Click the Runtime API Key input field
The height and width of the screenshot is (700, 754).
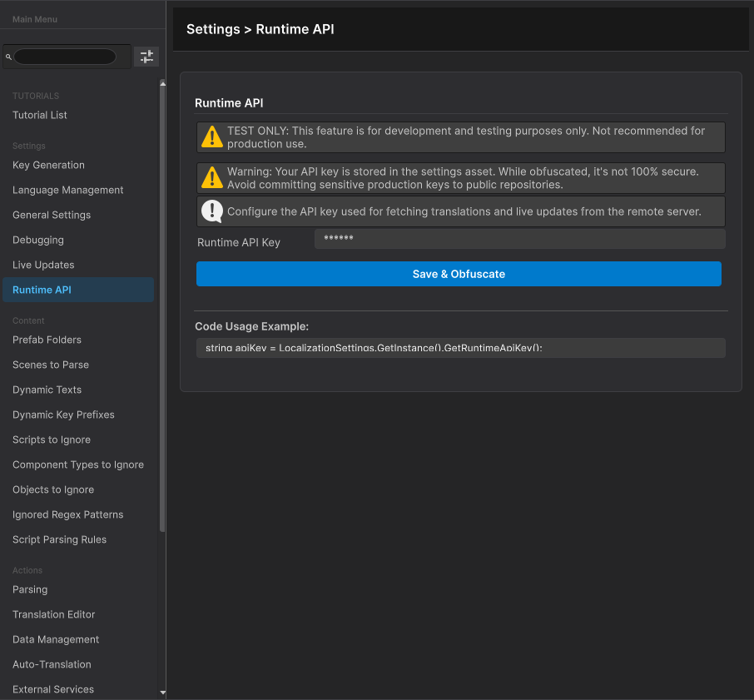(519, 239)
